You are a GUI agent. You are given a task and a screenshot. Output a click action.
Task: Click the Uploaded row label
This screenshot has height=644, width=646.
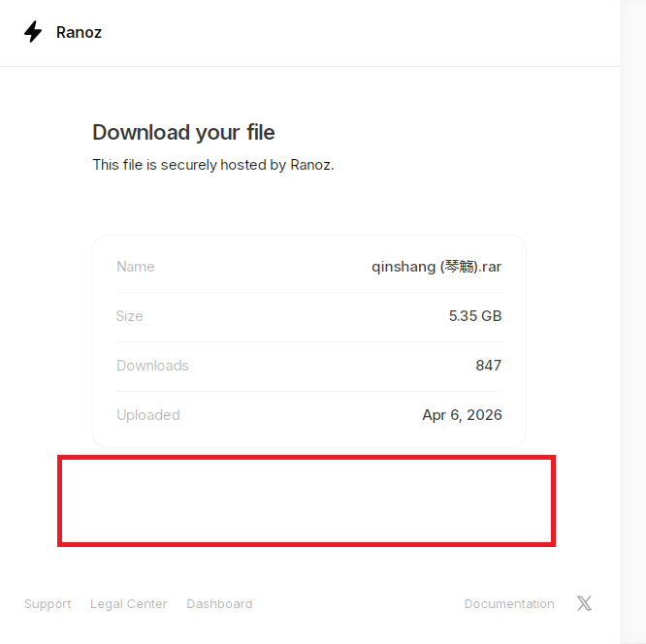148,415
